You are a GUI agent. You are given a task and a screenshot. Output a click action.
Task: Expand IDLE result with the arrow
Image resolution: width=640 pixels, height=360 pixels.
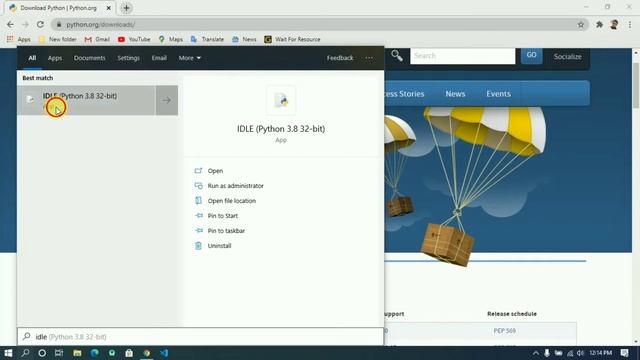[x=167, y=100]
